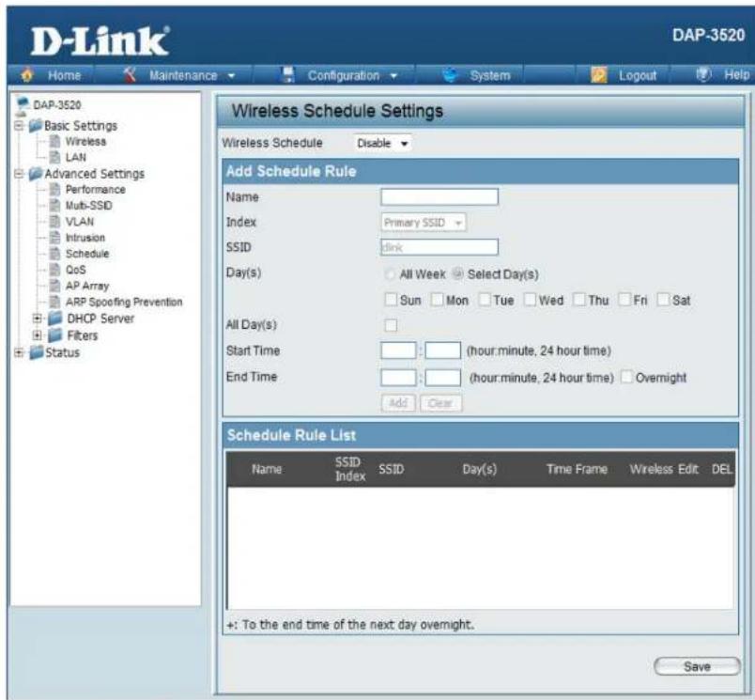Click the Wireless page icon
Viewport: 755px width, 700px height.
pyautogui.click(x=55, y=142)
